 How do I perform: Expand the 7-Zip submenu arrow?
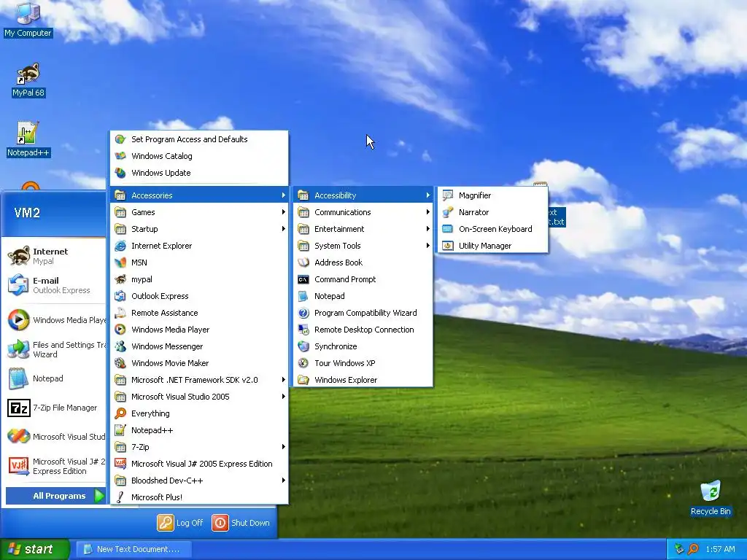pyautogui.click(x=284, y=447)
